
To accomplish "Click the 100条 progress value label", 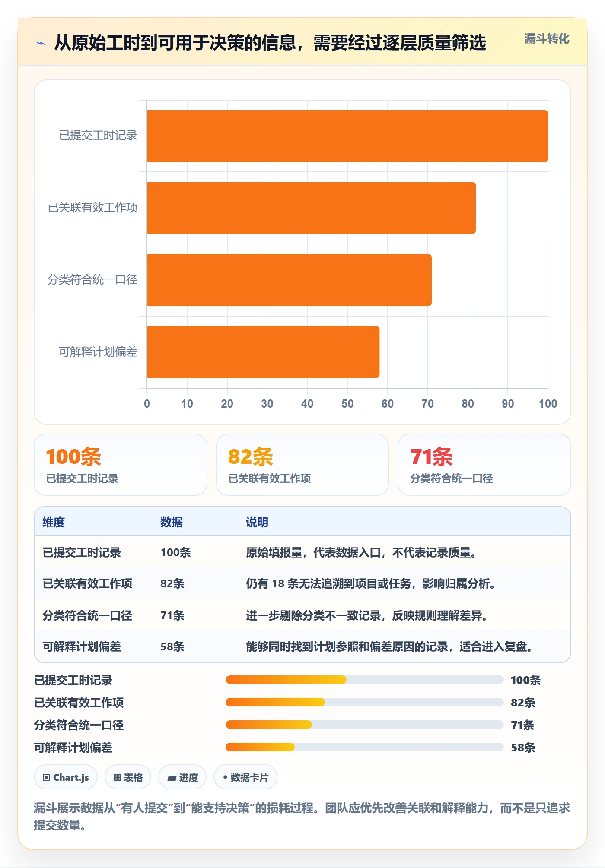I will 525,680.
